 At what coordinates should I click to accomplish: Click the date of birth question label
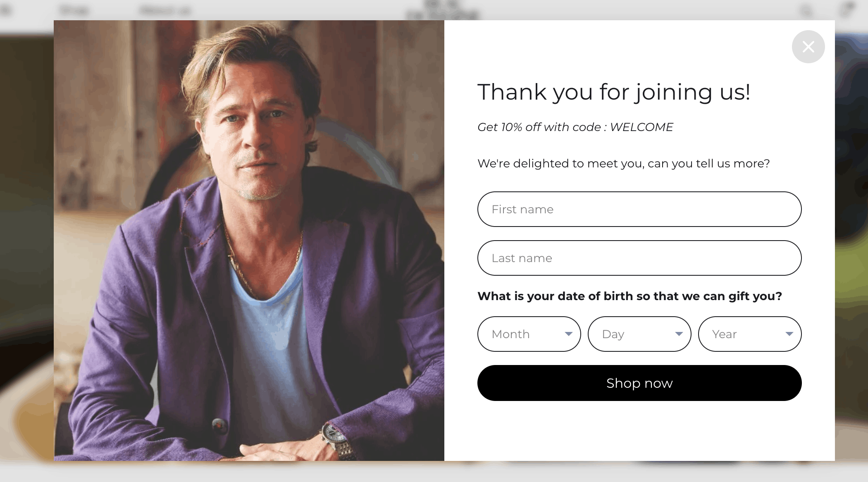pyautogui.click(x=630, y=296)
